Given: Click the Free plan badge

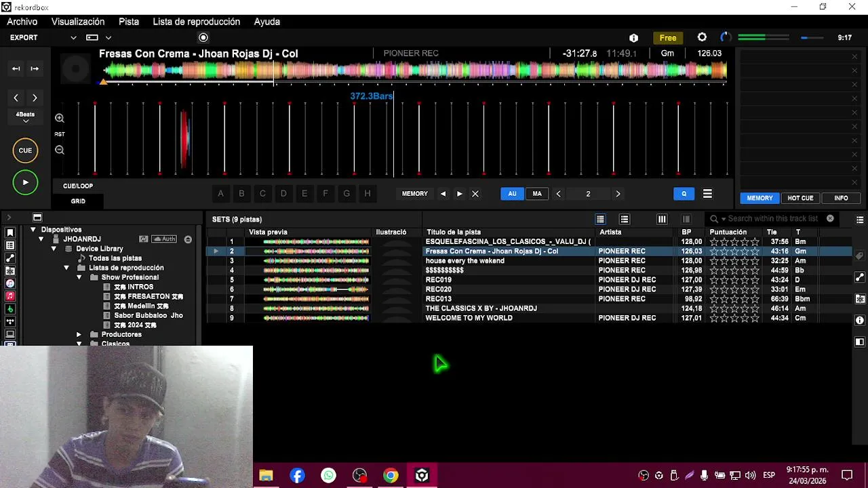Looking at the screenshot, I should click(668, 38).
